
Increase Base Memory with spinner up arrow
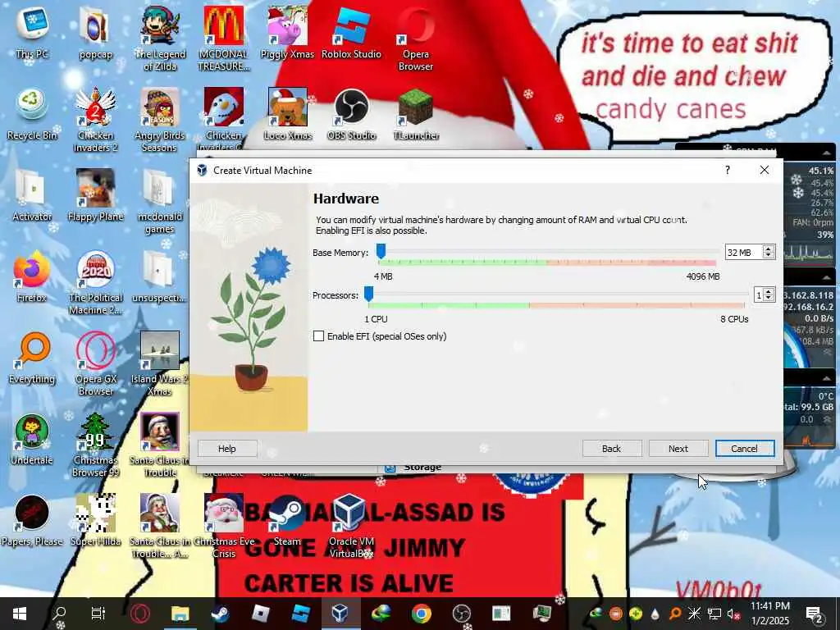769,249
